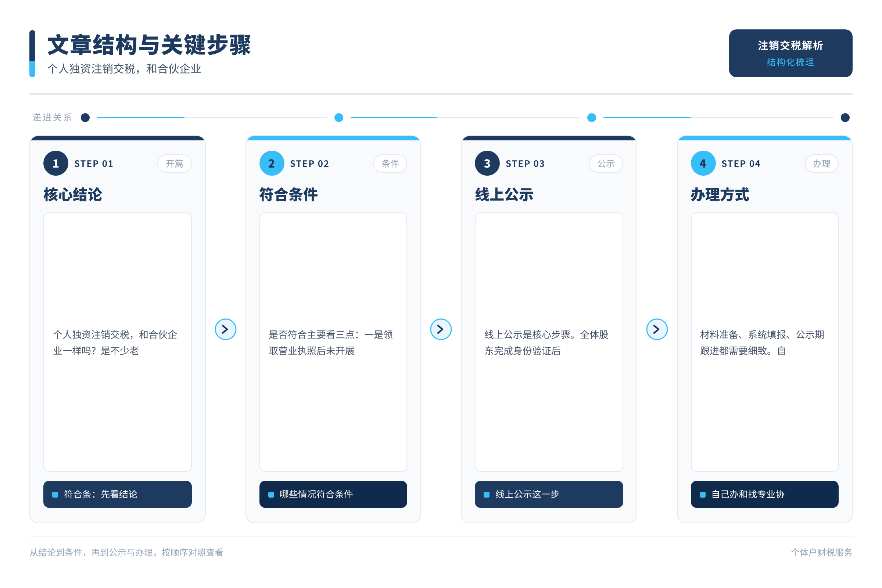Click the blue square bullet beside 自己办和找专业协
This screenshot has width=882, height=588.
702,495
